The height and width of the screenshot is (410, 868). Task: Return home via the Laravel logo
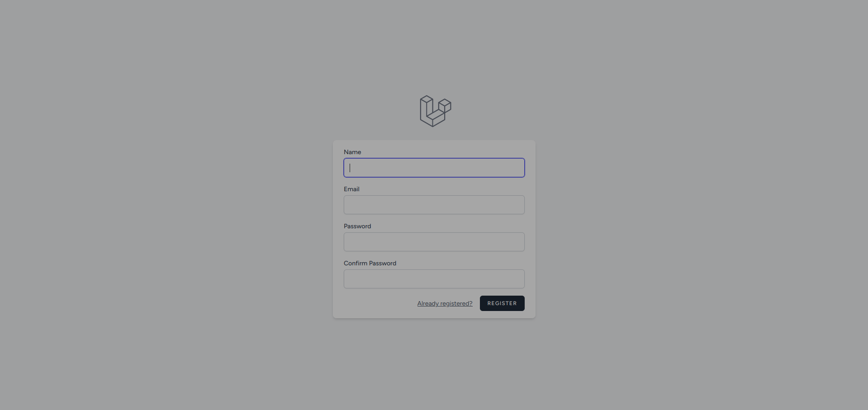point(435,111)
